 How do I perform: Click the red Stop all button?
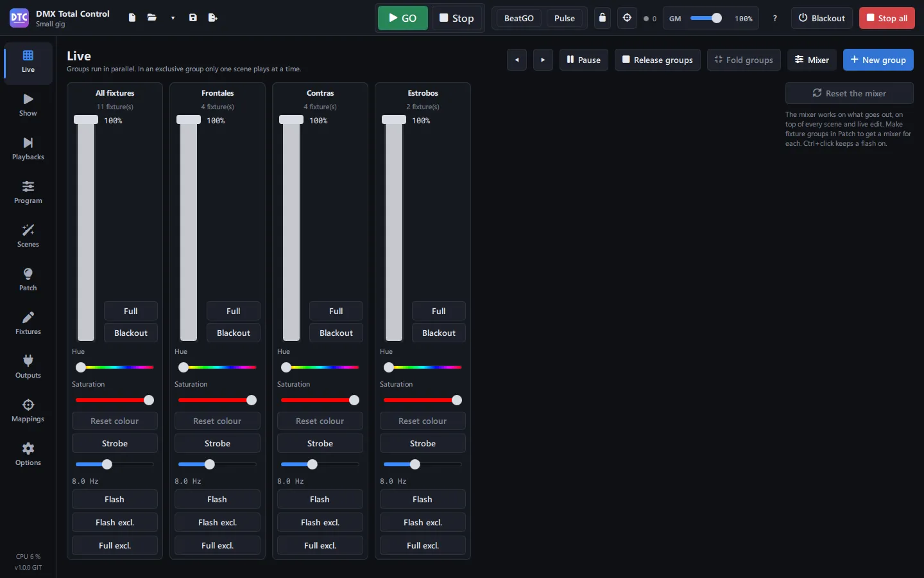coord(887,18)
